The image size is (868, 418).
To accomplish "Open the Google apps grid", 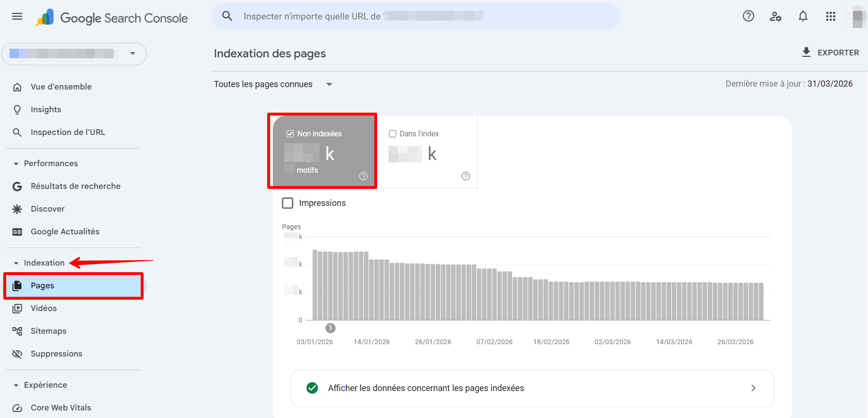I will (831, 17).
